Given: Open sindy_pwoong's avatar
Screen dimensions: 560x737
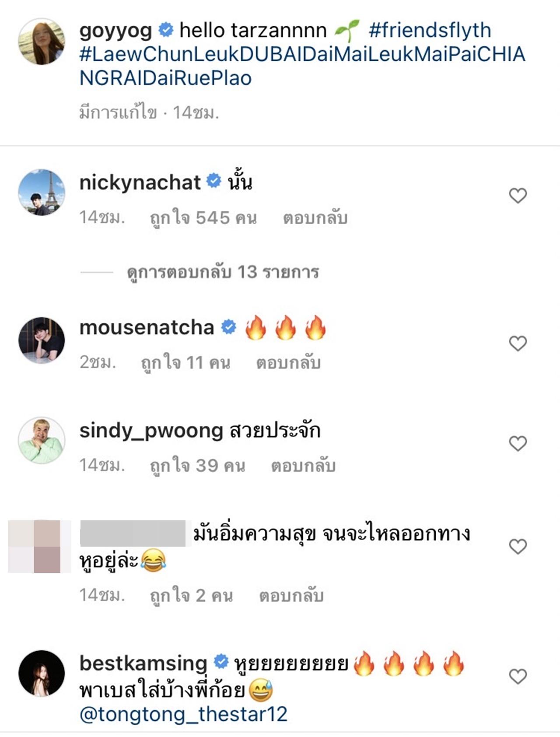Looking at the screenshot, I should (x=42, y=440).
